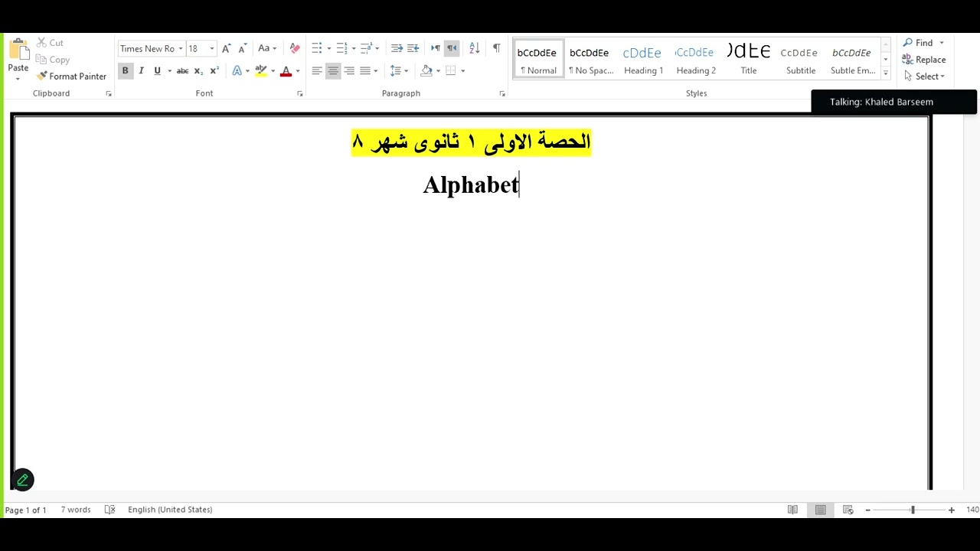980x551 pixels.
Task: Toggle center alignment
Action: pos(333,70)
